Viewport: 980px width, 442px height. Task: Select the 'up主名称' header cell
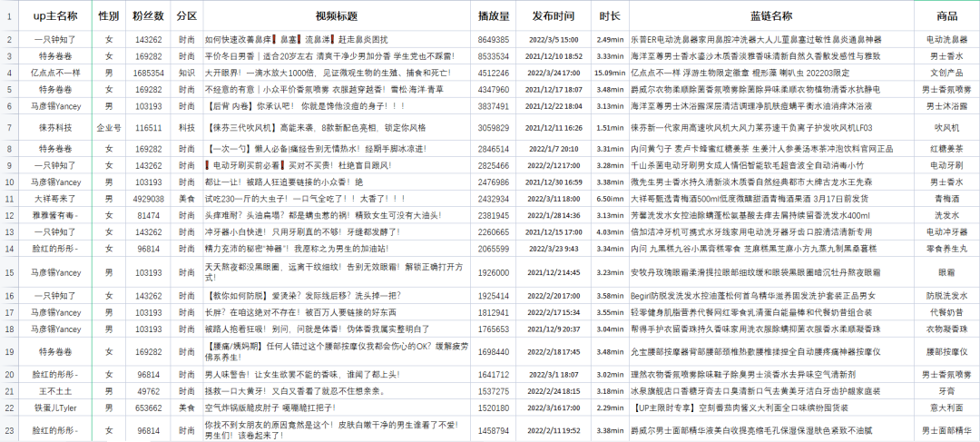click(x=55, y=15)
